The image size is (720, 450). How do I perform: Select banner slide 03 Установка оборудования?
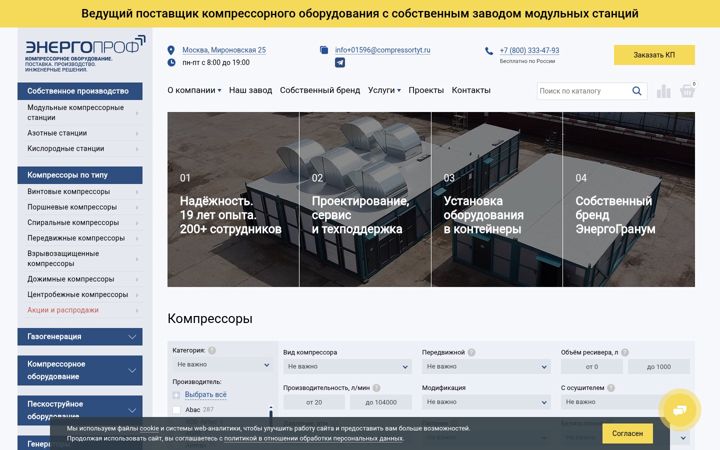tap(497, 200)
